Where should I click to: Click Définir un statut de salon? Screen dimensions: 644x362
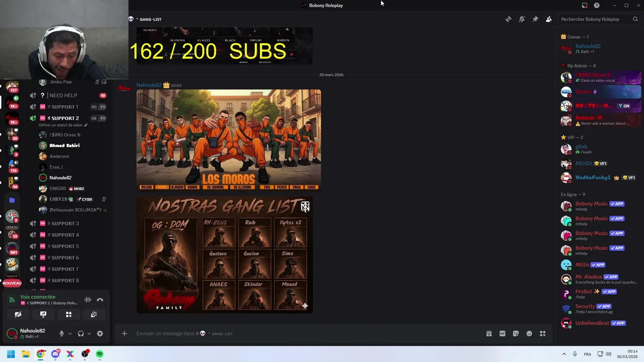pyautogui.click(x=63, y=125)
